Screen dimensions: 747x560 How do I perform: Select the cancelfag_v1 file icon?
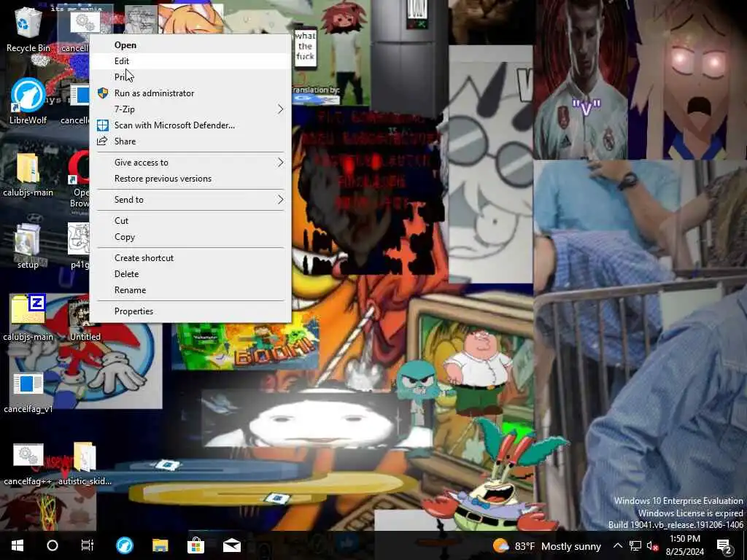click(x=28, y=392)
